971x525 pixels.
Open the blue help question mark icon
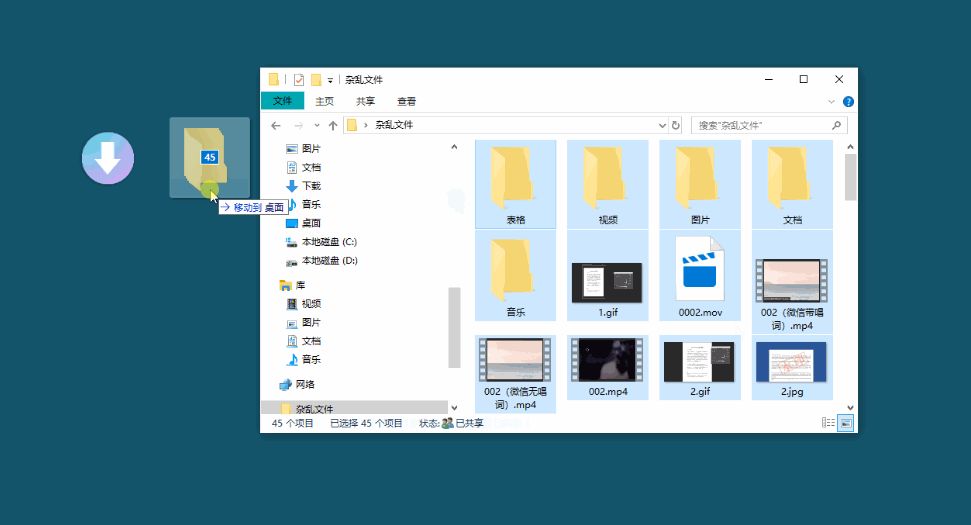point(848,102)
